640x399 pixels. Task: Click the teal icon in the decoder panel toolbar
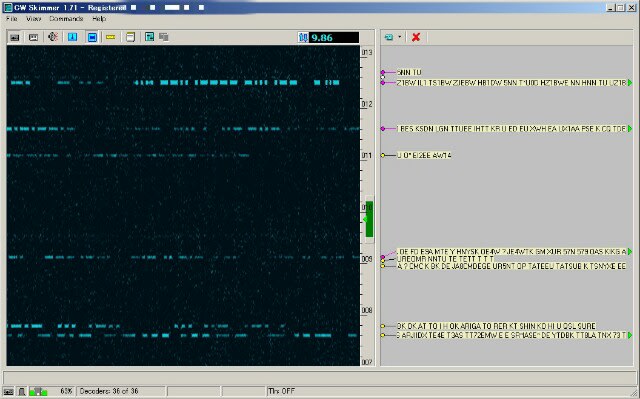(x=389, y=37)
